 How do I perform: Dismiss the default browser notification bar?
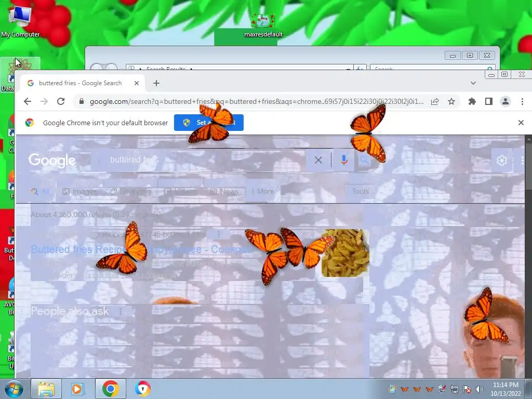pos(521,123)
